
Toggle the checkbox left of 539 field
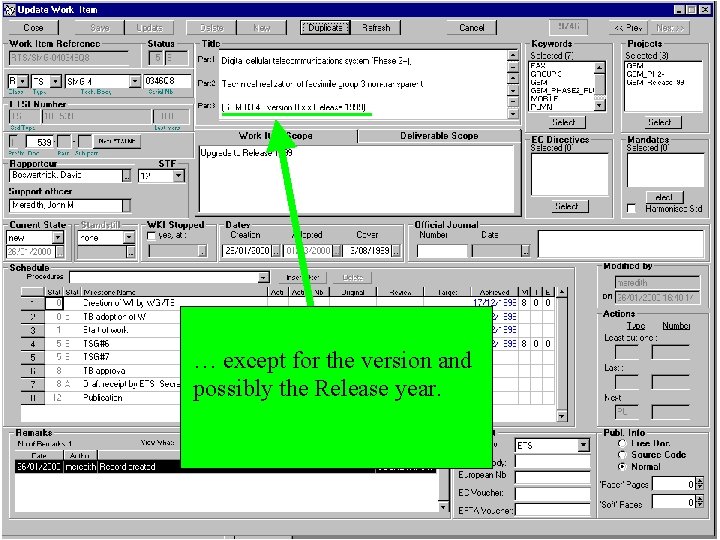14,141
